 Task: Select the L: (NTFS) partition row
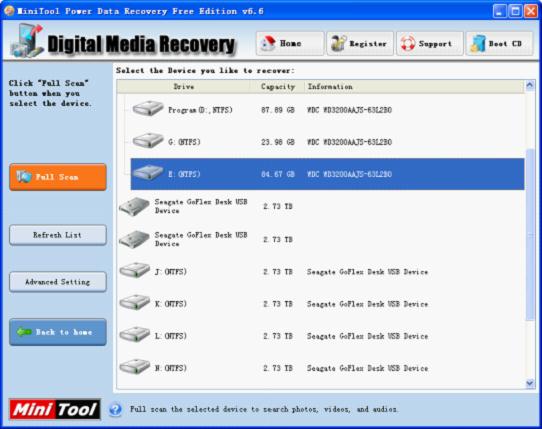(x=321, y=336)
